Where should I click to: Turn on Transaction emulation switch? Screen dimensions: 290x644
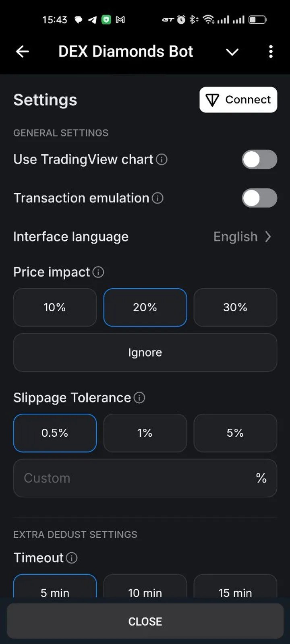coord(259,198)
